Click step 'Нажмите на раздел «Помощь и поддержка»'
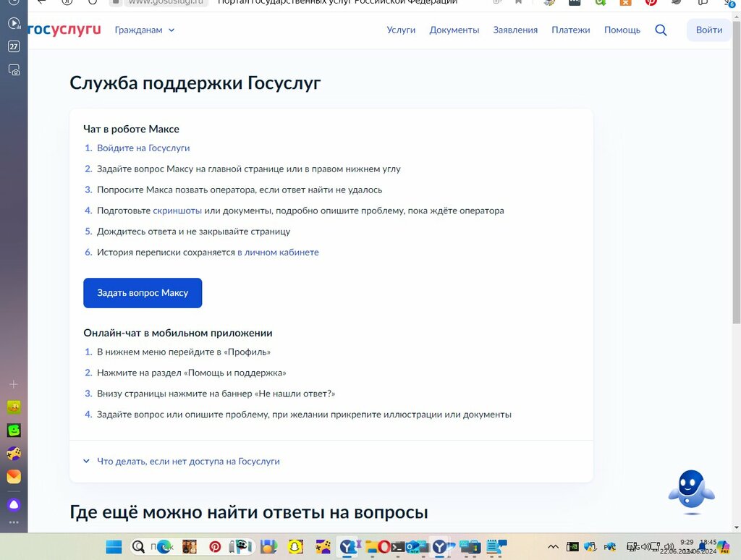The width and height of the screenshot is (741, 560). click(x=191, y=373)
